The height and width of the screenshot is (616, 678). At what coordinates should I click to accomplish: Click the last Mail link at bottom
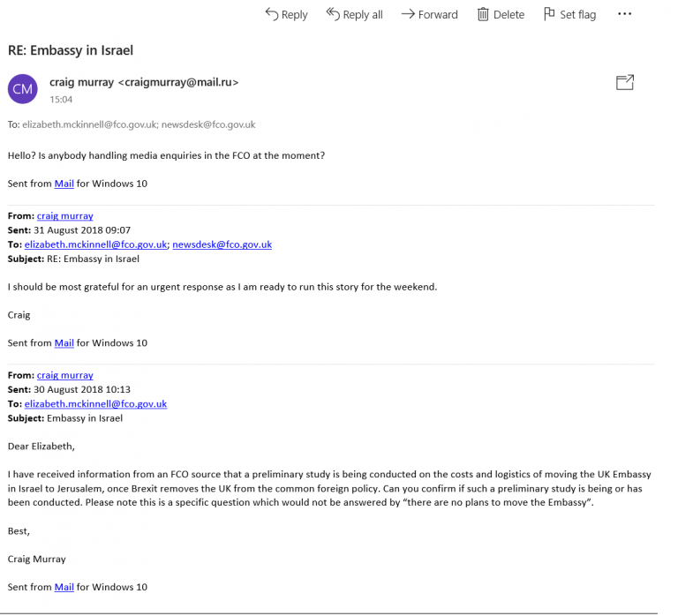(x=64, y=587)
